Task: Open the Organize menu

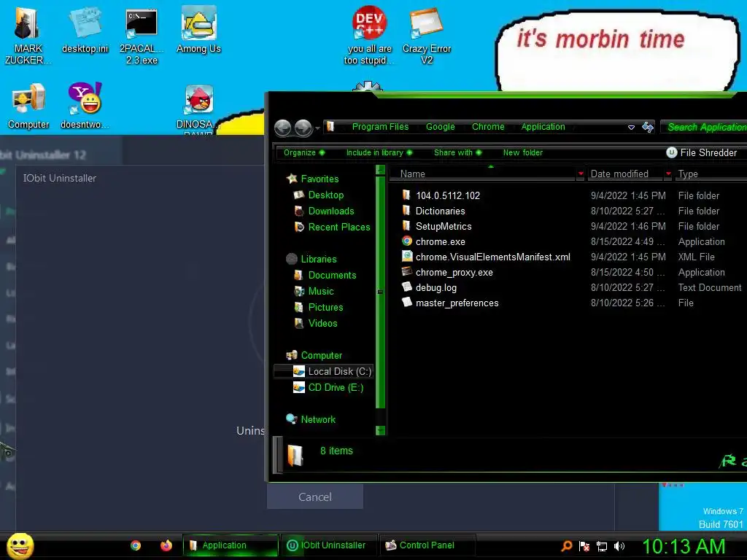Action: pyautogui.click(x=304, y=152)
